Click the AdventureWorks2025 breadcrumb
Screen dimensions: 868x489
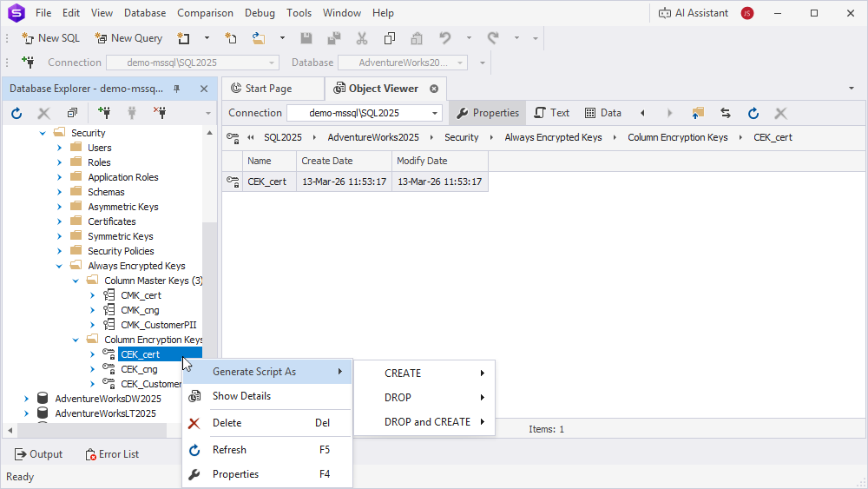[x=373, y=137]
